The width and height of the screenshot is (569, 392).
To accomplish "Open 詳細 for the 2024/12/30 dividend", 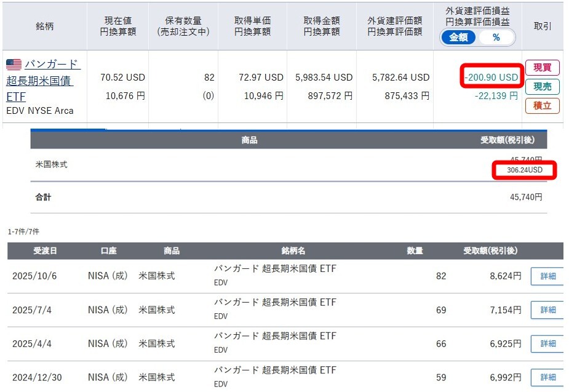I will [547, 377].
